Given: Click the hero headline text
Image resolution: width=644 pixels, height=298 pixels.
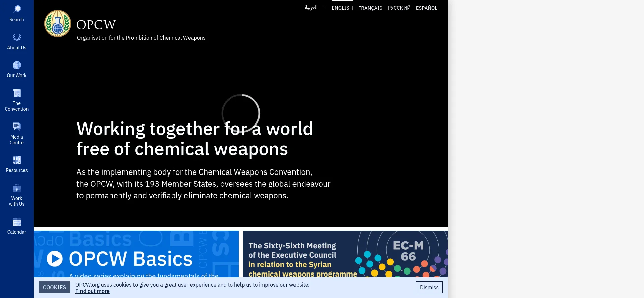Looking at the screenshot, I should 195,139.
